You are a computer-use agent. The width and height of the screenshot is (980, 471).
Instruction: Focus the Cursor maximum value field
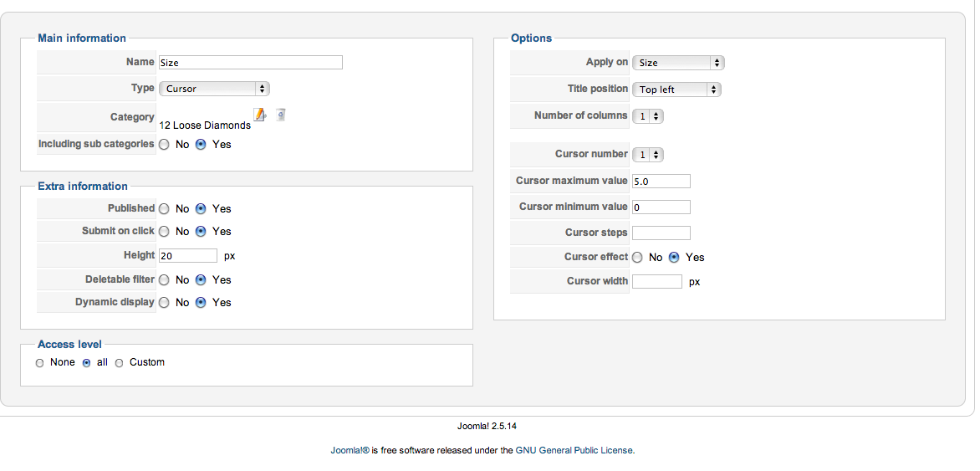[661, 182]
